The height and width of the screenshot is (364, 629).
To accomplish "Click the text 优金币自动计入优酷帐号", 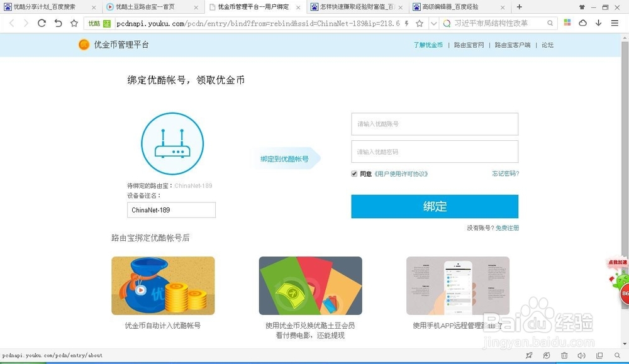I will pyautogui.click(x=162, y=326).
